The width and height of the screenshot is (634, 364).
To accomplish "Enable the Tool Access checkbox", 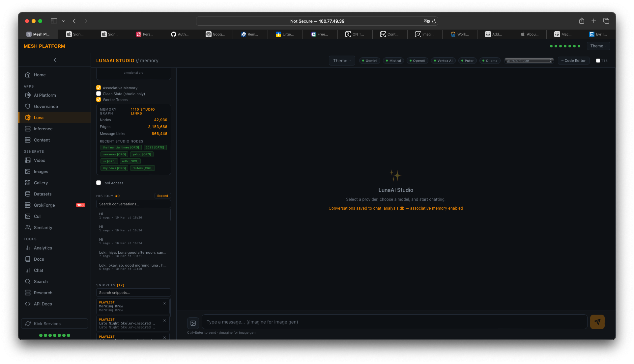I will click(x=98, y=183).
